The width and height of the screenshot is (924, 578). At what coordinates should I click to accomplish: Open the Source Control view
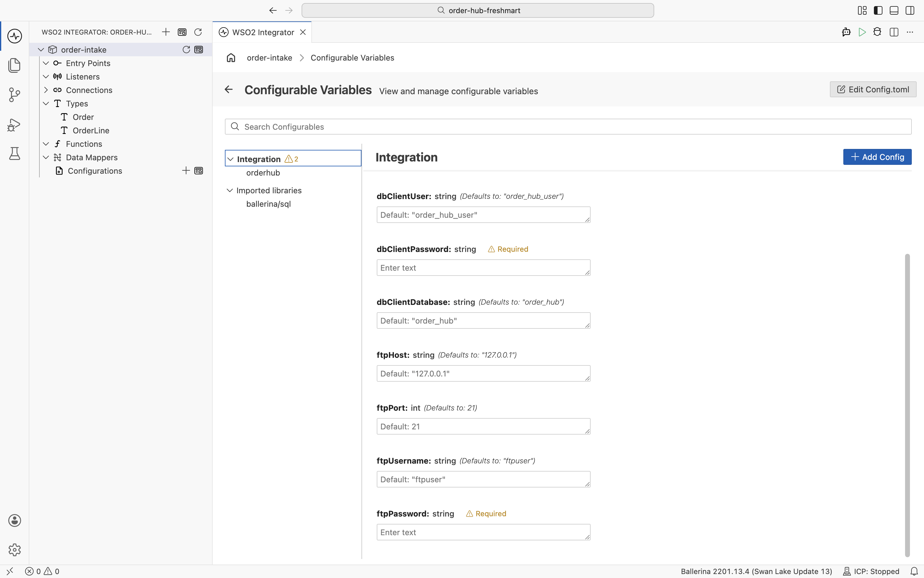pos(14,94)
